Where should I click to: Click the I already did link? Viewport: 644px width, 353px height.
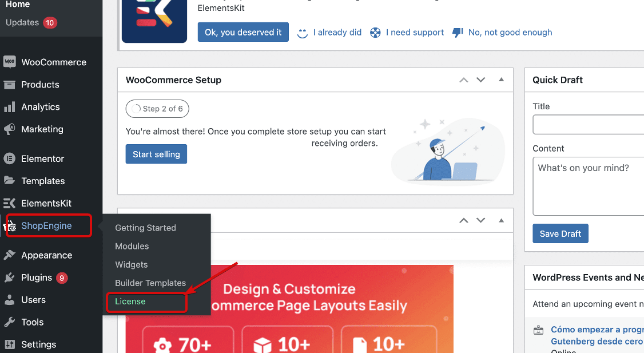coord(337,33)
